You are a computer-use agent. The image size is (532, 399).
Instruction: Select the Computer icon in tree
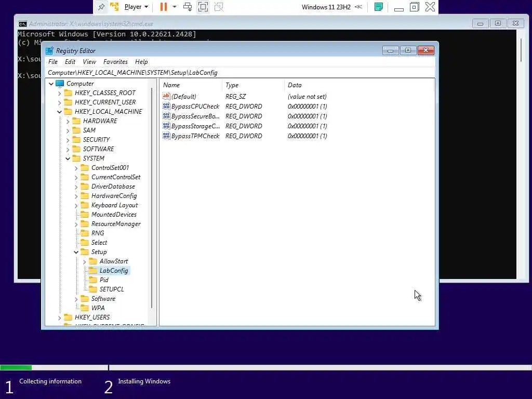60,84
